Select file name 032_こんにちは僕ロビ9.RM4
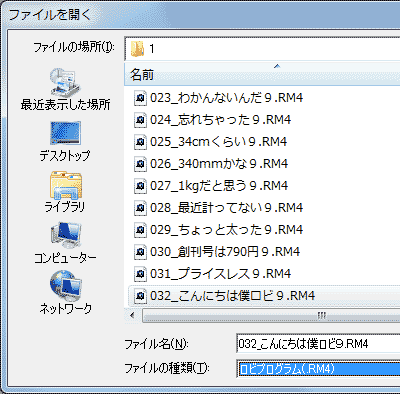Screen dimensions: 400x394 (232, 296)
